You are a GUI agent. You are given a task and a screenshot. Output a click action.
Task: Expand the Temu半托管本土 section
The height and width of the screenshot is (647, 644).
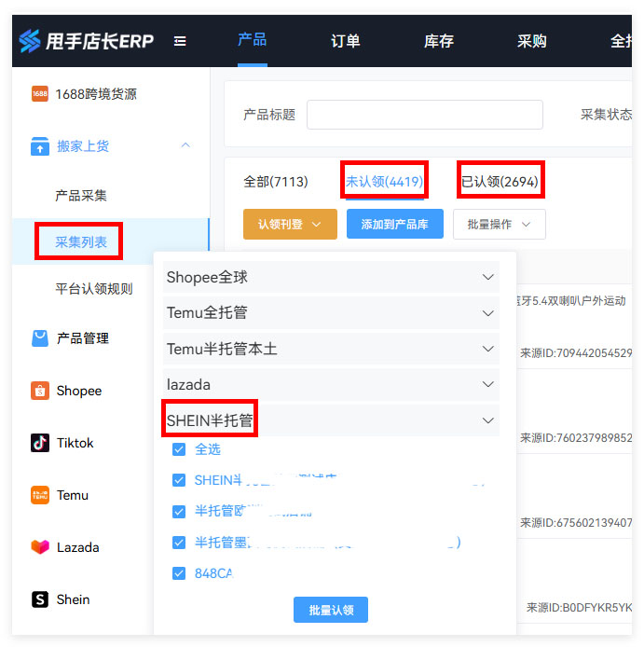click(x=331, y=349)
